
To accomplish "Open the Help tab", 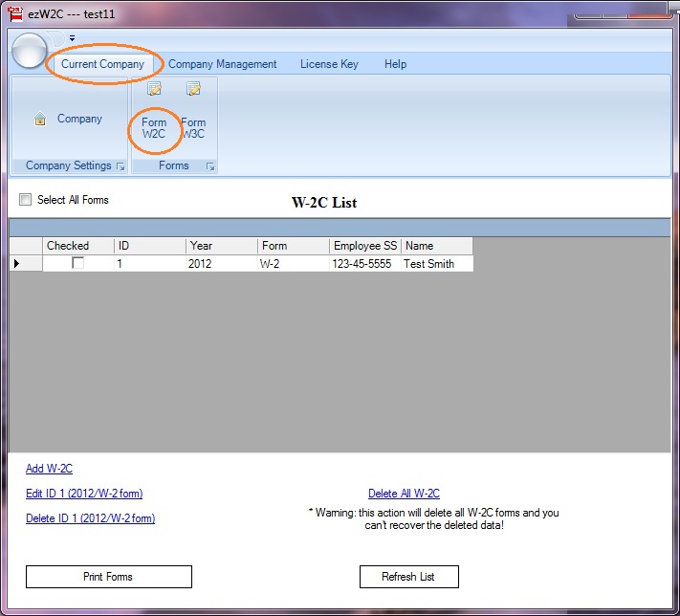I will pos(395,64).
